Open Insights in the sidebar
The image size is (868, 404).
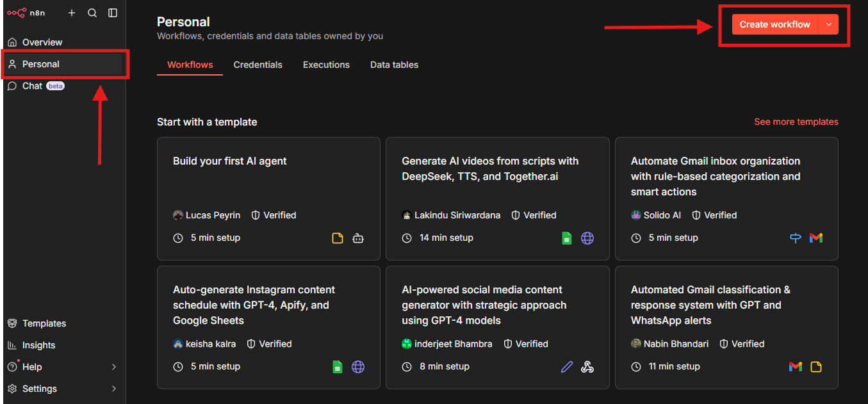click(x=38, y=345)
